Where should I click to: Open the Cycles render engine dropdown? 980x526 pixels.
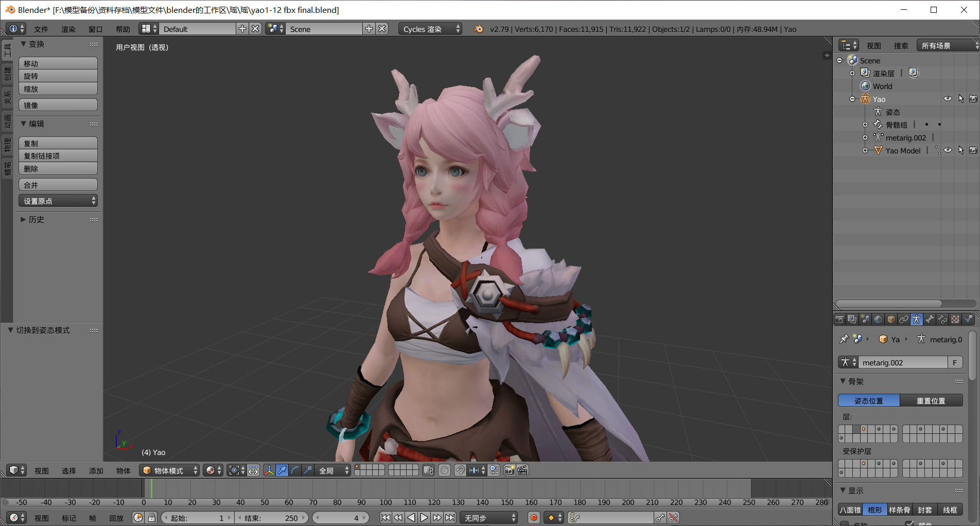click(x=430, y=29)
